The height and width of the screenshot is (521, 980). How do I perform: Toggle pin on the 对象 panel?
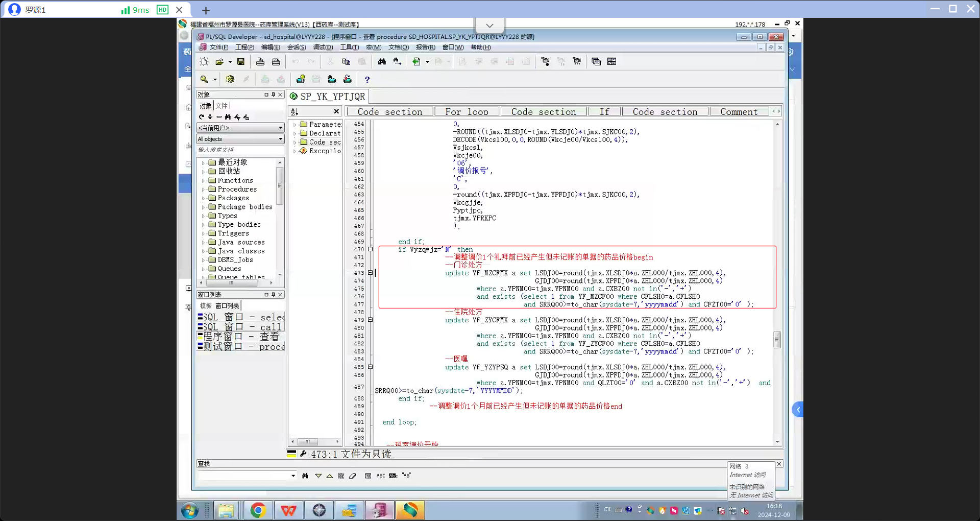click(x=273, y=94)
